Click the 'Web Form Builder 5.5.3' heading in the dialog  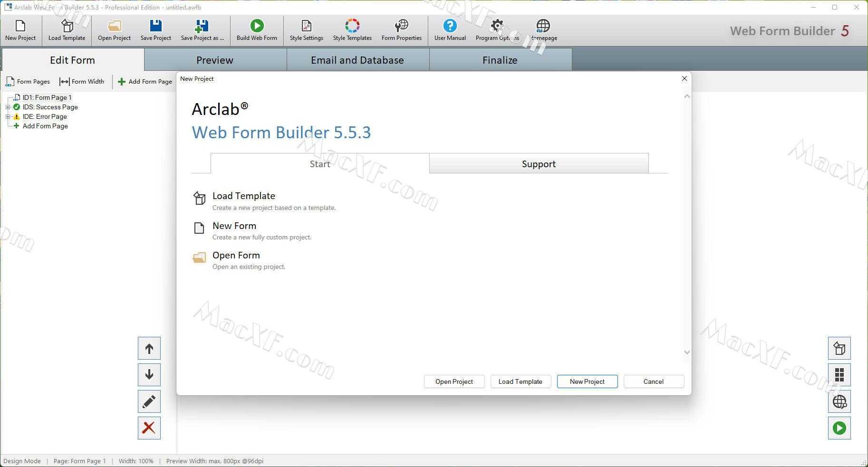pyautogui.click(x=281, y=132)
